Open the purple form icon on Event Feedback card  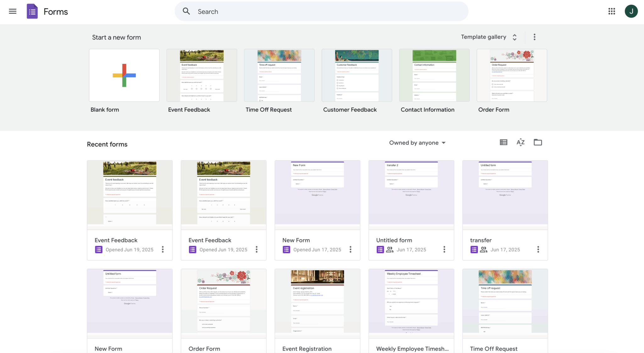[99, 249]
